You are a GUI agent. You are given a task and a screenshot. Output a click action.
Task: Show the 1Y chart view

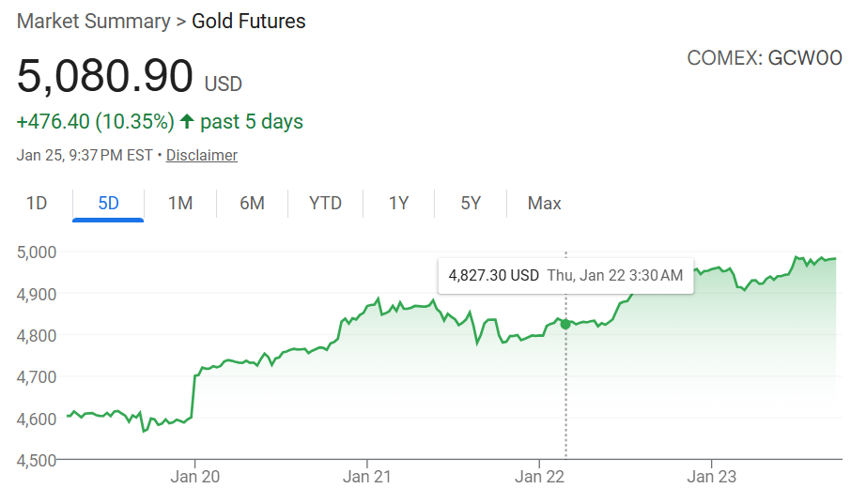point(398,203)
